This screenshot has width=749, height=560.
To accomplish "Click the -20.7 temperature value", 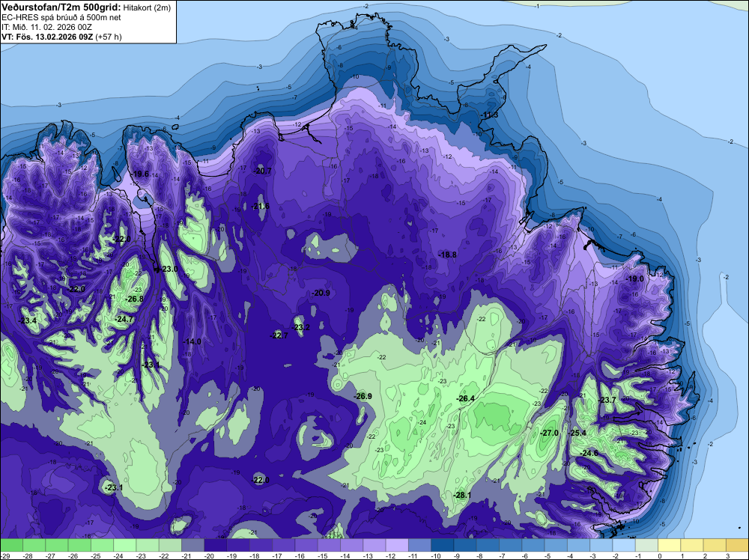I will 262,171.
